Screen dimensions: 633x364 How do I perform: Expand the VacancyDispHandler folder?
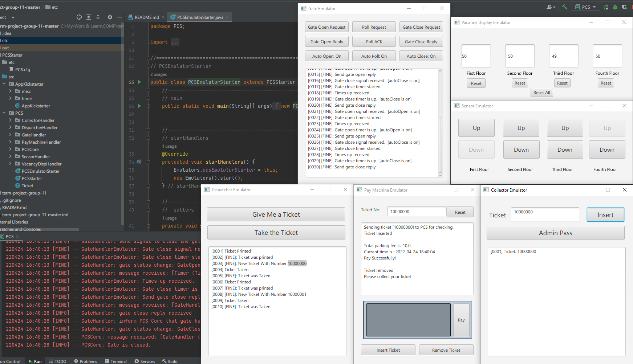click(10, 164)
